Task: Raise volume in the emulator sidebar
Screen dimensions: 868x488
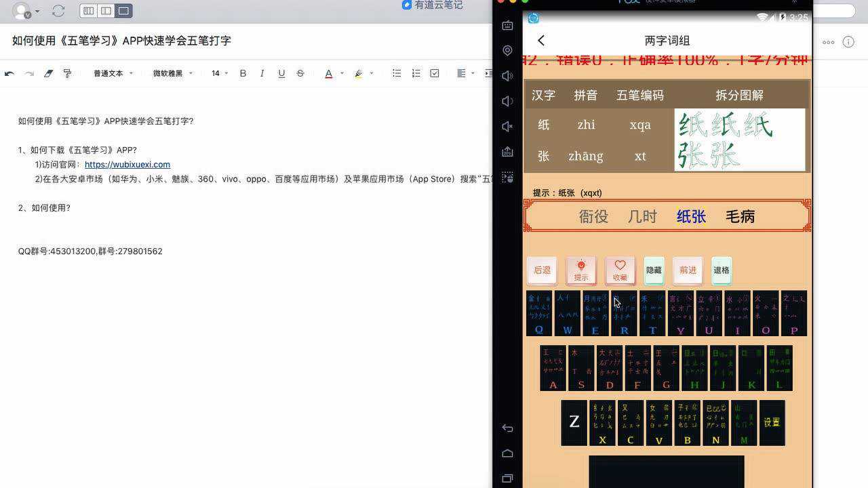Action: point(507,76)
